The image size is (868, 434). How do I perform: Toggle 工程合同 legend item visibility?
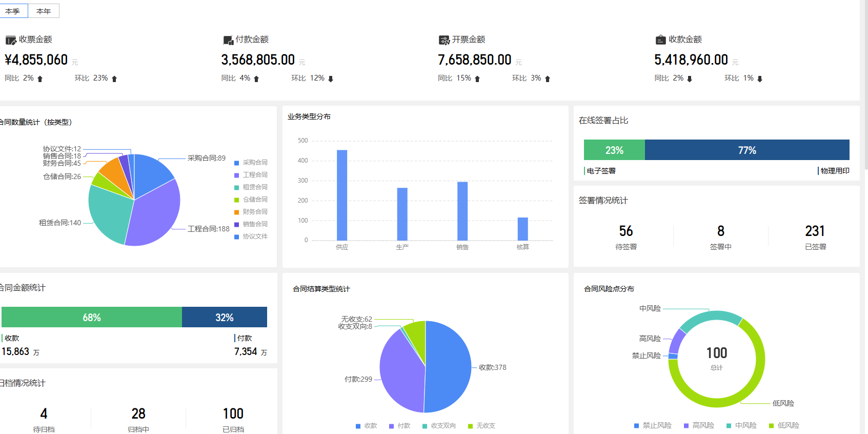pos(251,175)
